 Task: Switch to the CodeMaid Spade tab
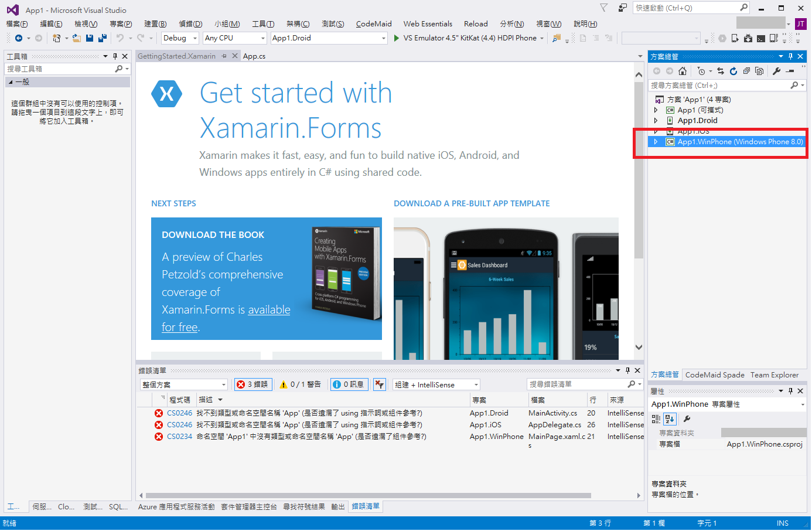pos(715,375)
